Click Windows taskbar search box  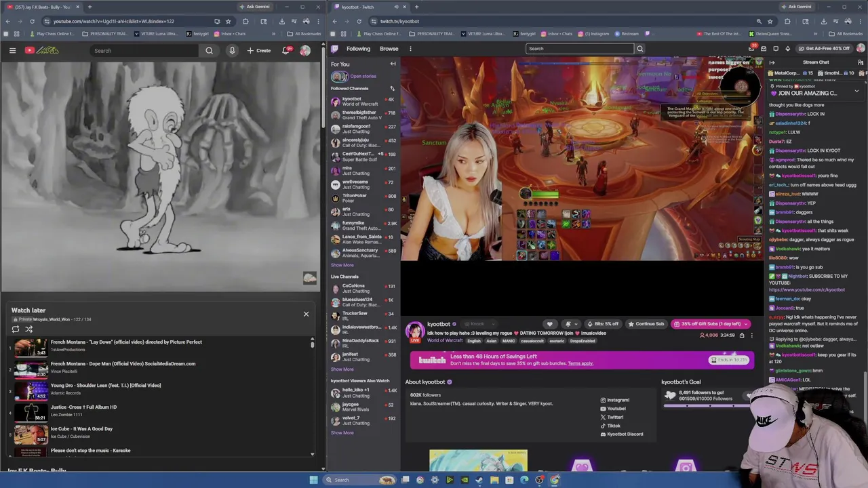pos(360,480)
